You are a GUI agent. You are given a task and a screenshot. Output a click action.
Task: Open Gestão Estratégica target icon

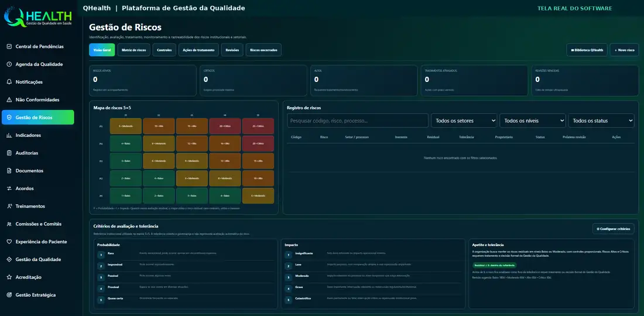pos(9,295)
